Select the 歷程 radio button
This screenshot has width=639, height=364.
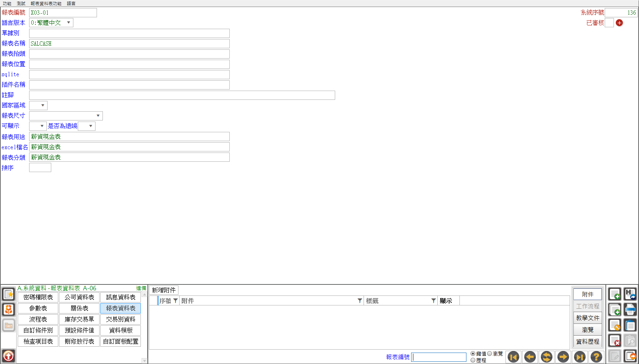[x=473, y=360]
